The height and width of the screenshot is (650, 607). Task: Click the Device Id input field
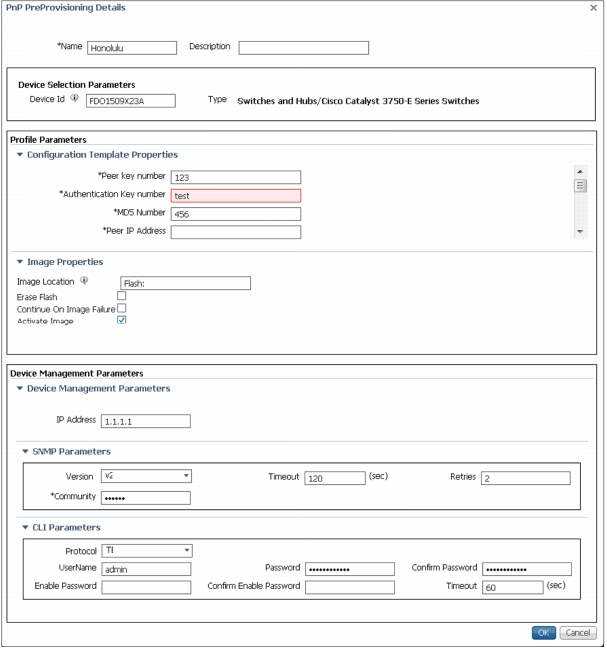pyautogui.click(x=131, y=101)
